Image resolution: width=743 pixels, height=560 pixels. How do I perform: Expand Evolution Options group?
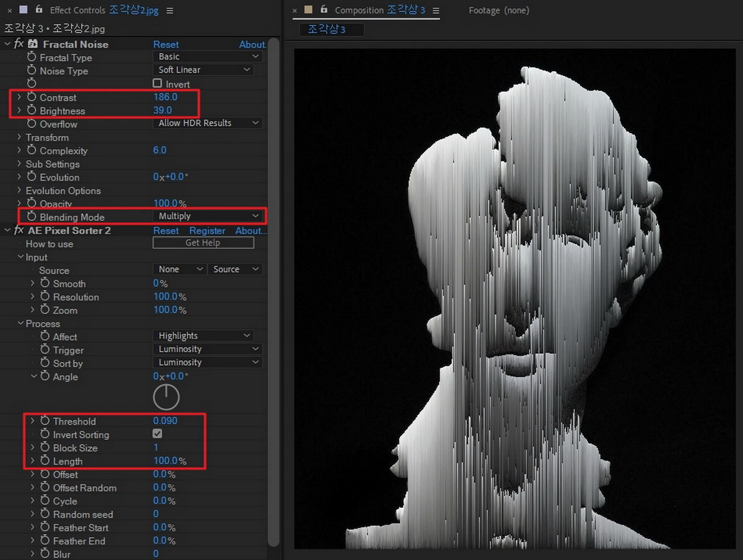tap(19, 191)
